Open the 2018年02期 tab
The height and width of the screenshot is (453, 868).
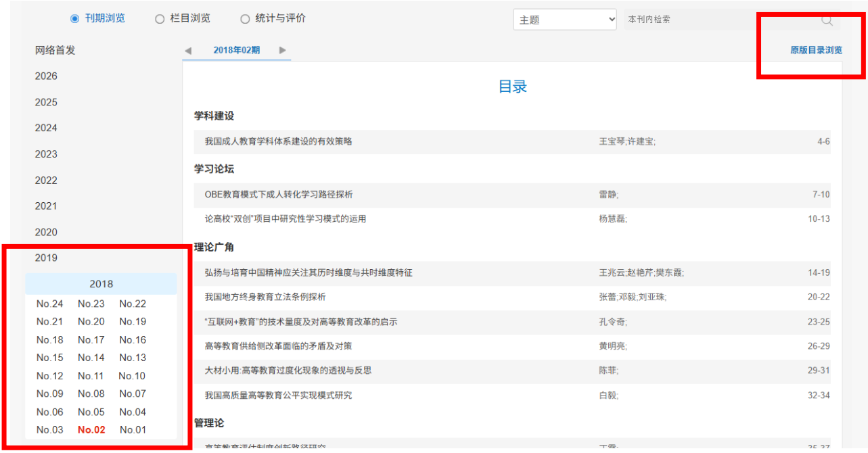[x=236, y=51]
